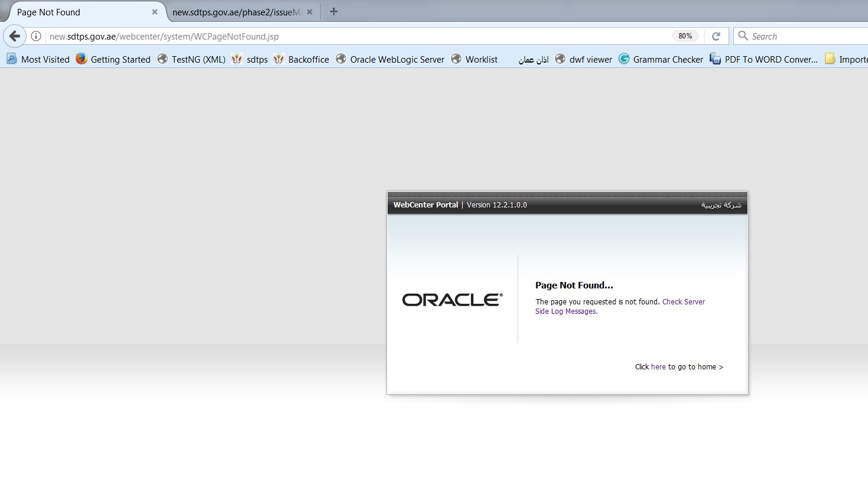Open the TestNG (XML) bookmark

(191, 59)
